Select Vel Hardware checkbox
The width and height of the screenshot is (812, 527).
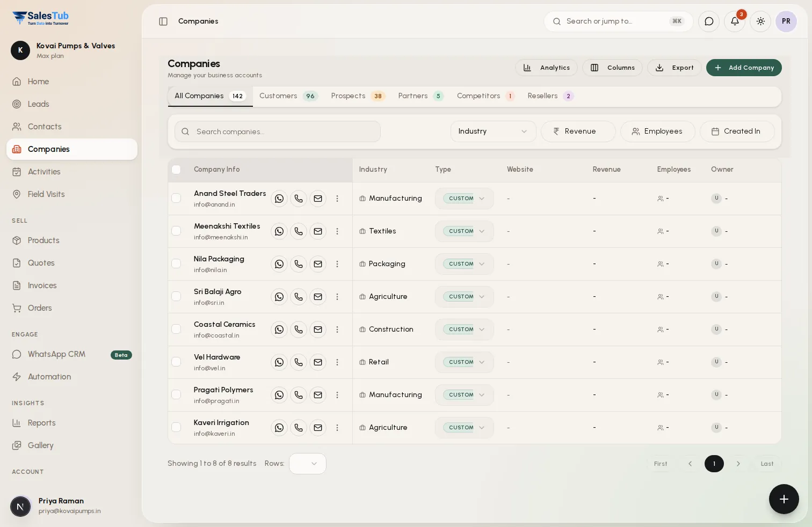tap(176, 362)
